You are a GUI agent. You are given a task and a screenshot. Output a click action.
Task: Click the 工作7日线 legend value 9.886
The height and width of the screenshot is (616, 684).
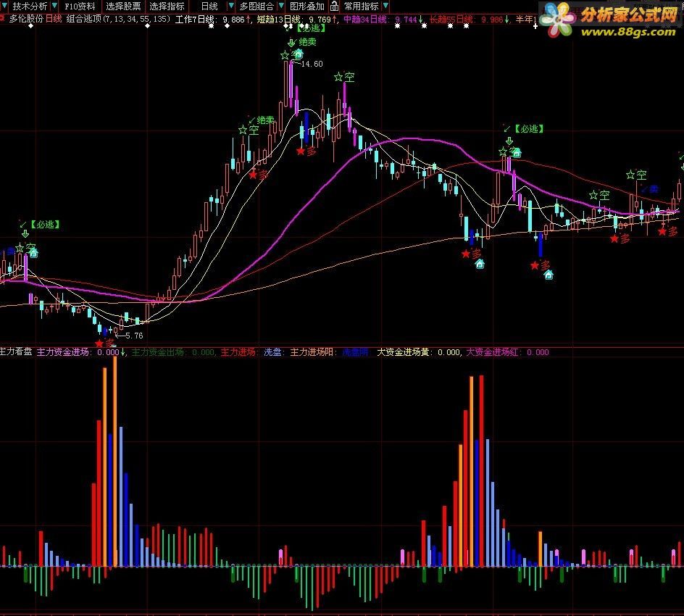coord(233,20)
